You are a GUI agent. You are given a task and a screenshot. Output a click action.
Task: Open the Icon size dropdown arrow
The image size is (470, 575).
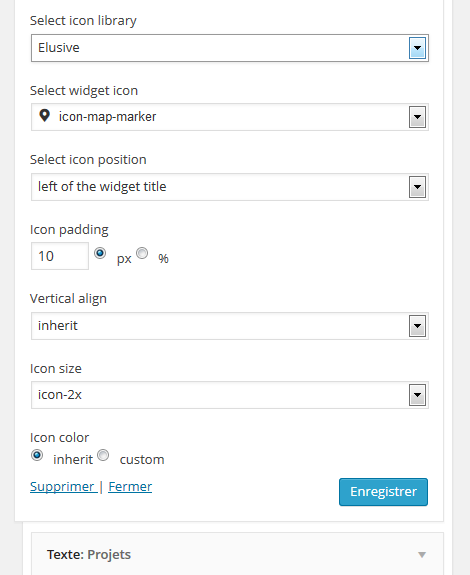pyautogui.click(x=417, y=395)
